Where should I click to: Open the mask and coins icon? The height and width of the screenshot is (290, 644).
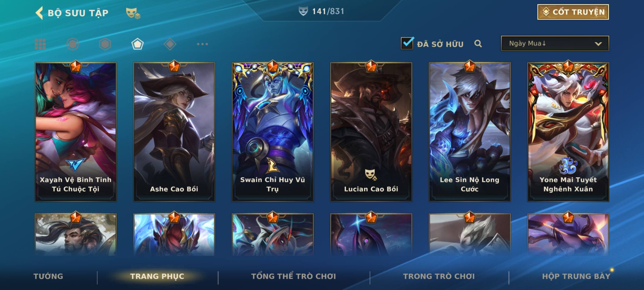coord(133,13)
